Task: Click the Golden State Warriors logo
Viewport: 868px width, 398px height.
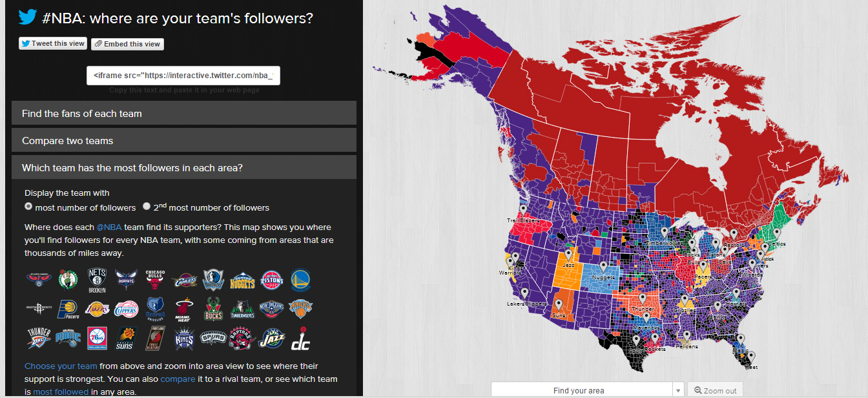Action: tap(300, 280)
